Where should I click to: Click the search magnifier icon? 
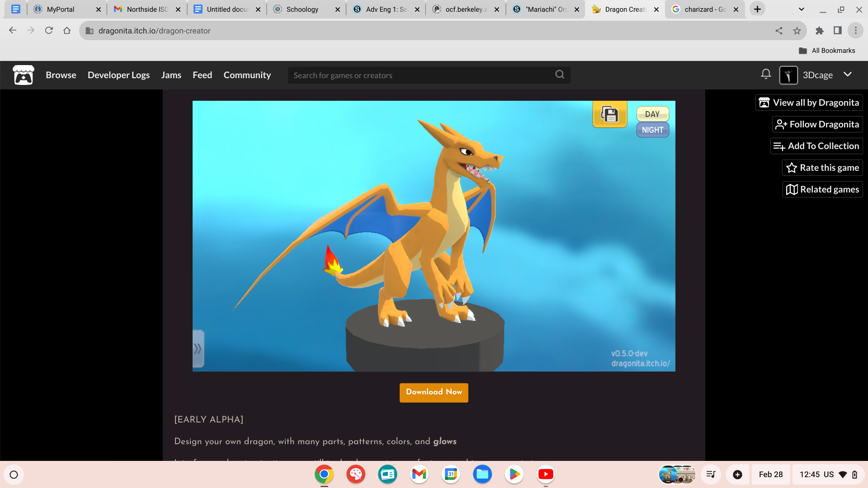560,75
